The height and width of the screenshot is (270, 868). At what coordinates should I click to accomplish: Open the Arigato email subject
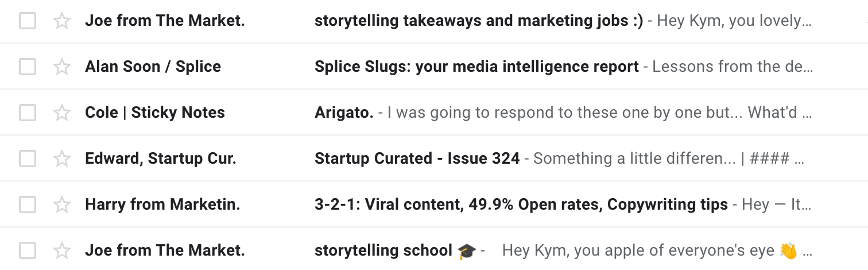[x=344, y=113]
